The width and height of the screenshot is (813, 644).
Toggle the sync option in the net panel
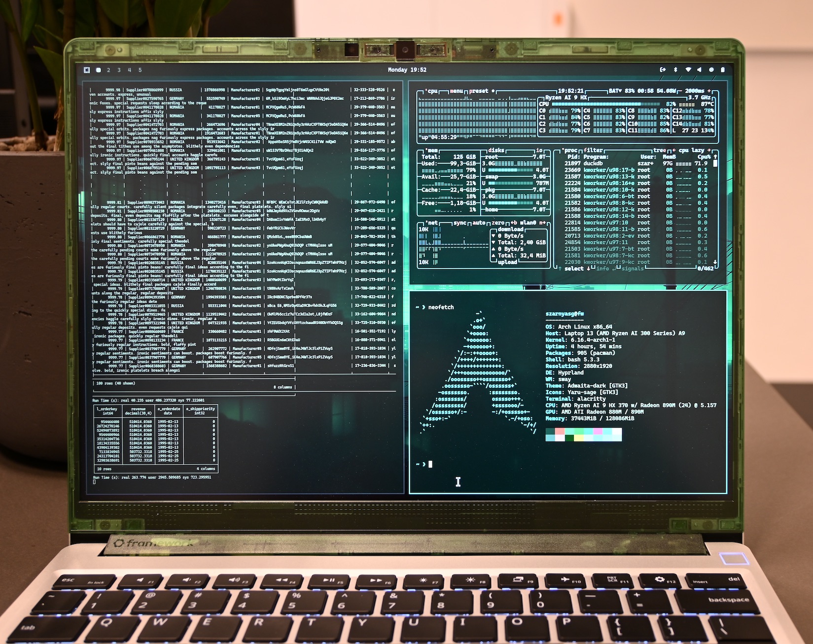(x=460, y=223)
